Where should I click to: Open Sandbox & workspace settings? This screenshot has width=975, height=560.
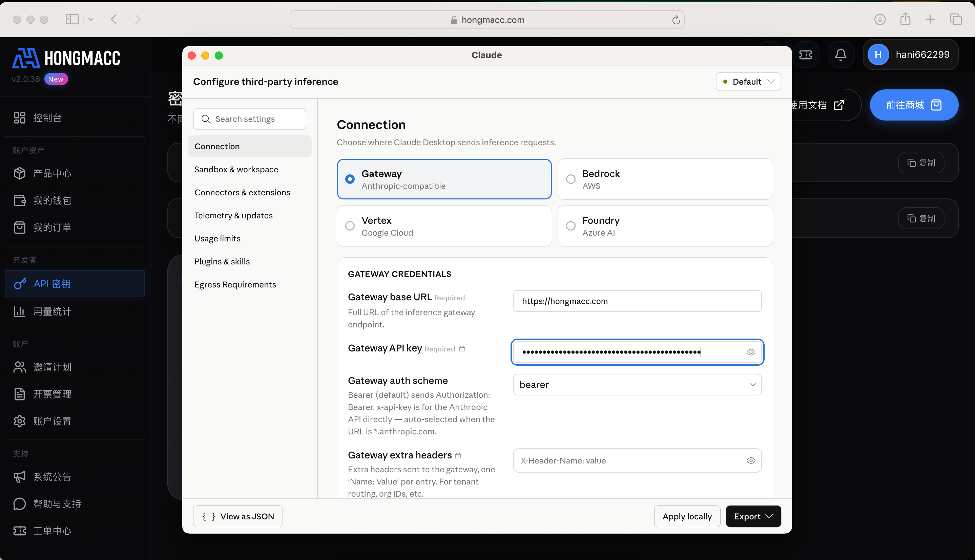249,169
